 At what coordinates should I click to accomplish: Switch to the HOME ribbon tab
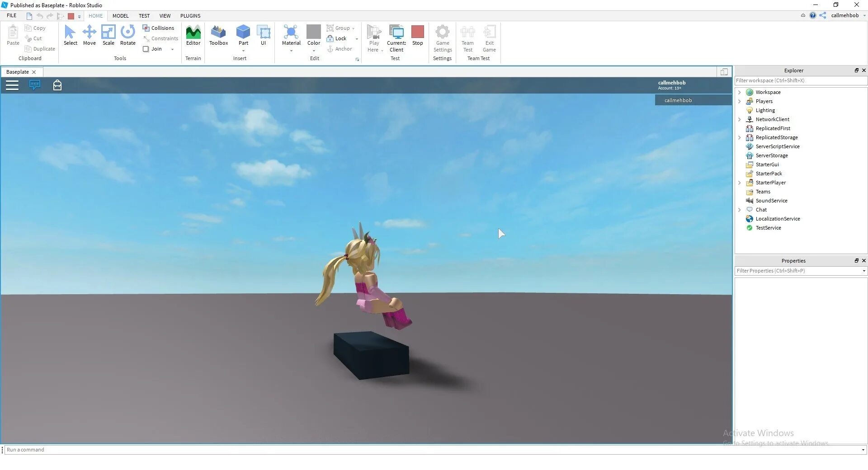95,16
